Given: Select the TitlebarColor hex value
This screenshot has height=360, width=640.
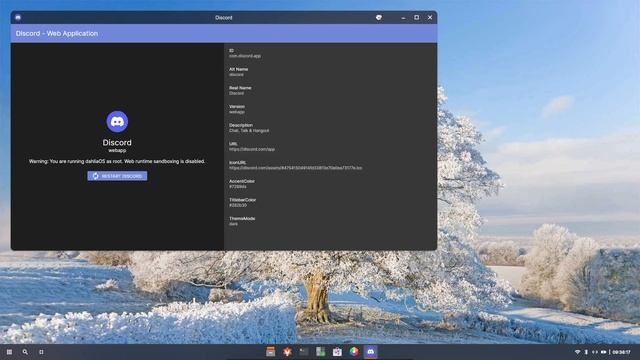Looking at the screenshot, I should coord(238,205).
